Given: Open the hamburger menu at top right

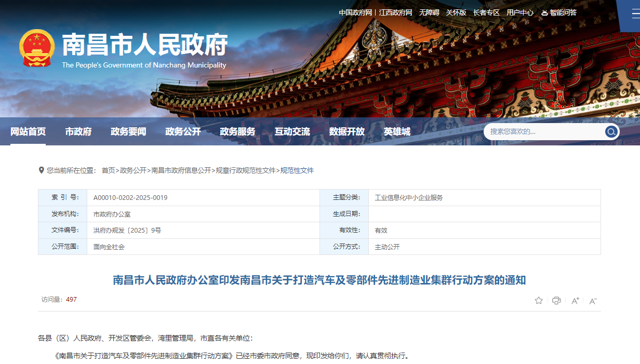Looking at the screenshot, I should [x=635, y=14].
